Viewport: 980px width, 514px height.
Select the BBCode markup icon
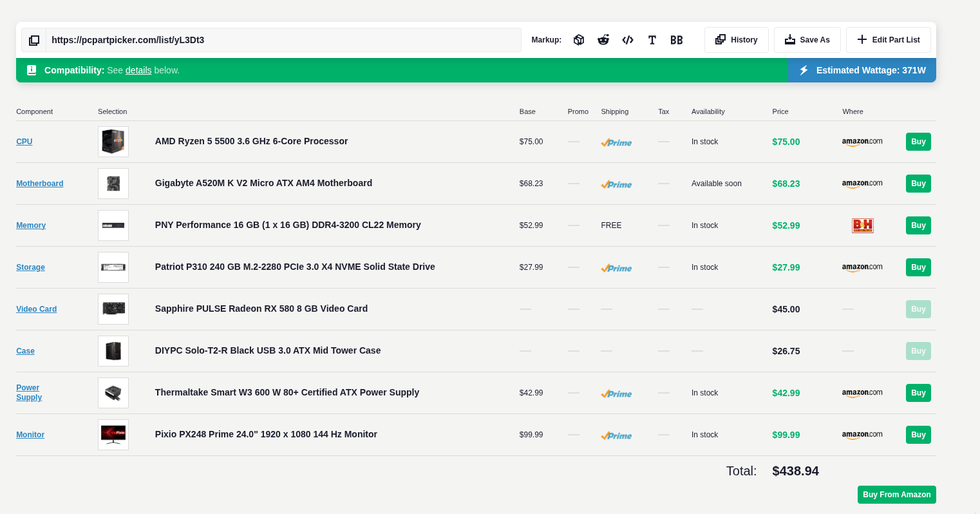pyautogui.click(x=677, y=40)
